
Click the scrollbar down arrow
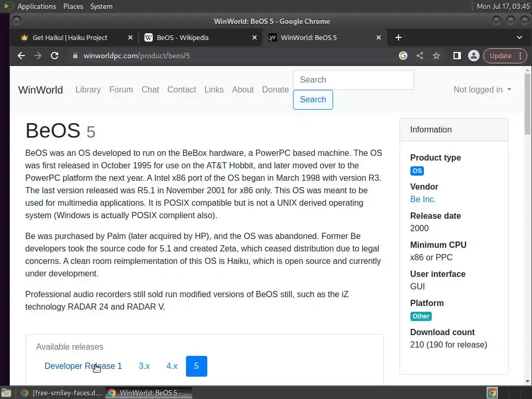click(x=527, y=381)
